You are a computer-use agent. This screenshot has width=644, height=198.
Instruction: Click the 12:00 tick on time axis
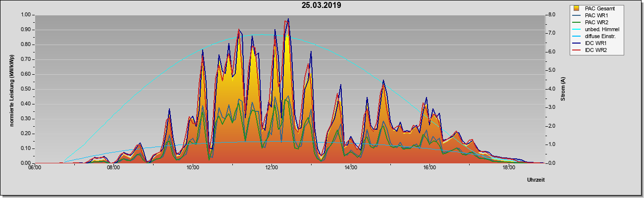coord(271,167)
